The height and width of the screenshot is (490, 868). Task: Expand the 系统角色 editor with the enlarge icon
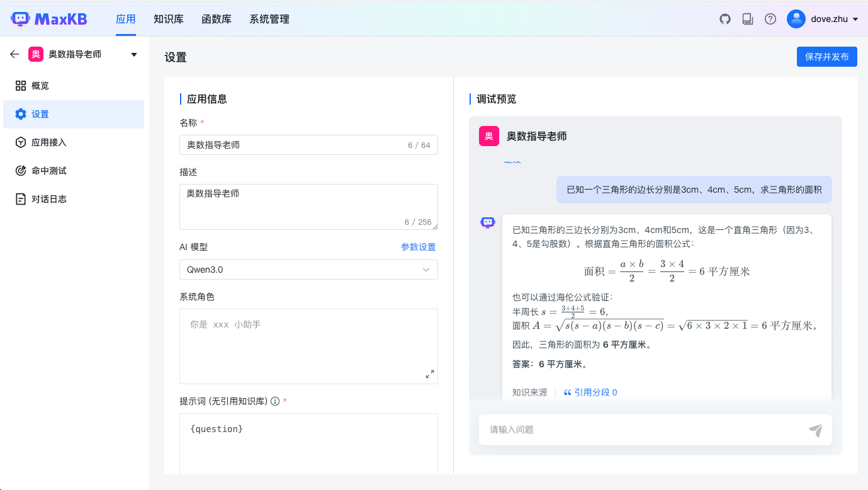[x=430, y=374]
